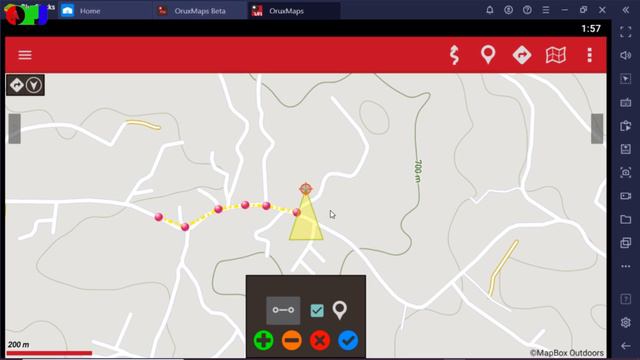The width and height of the screenshot is (640, 360).
Task: Toggle the teal checkbox in route creator
Action: [x=317, y=311]
